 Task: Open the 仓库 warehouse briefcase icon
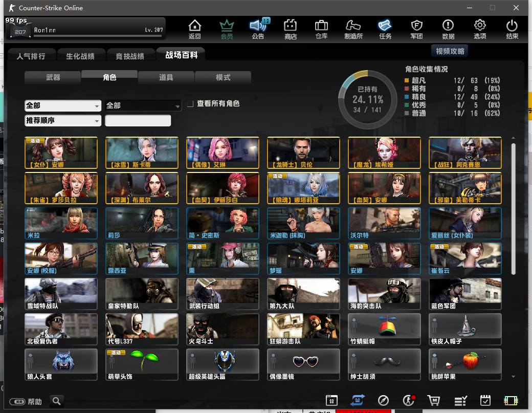[321, 29]
